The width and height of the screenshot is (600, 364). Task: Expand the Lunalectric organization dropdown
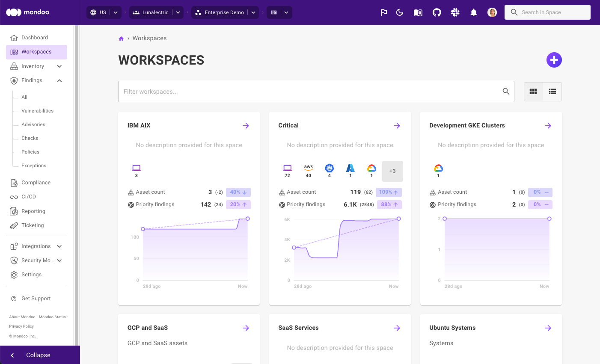pyautogui.click(x=178, y=12)
